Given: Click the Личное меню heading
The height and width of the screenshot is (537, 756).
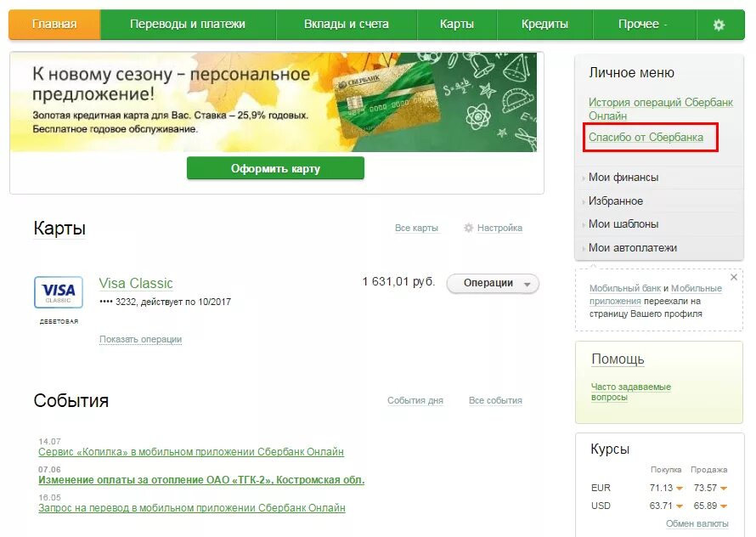Looking at the screenshot, I should (631, 73).
